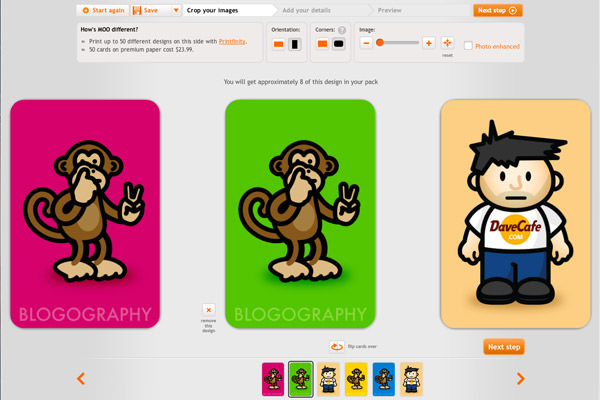The width and height of the screenshot is (600, 400).
Task: Click "How's MOO different?" heading
Action: click(109, 29)
